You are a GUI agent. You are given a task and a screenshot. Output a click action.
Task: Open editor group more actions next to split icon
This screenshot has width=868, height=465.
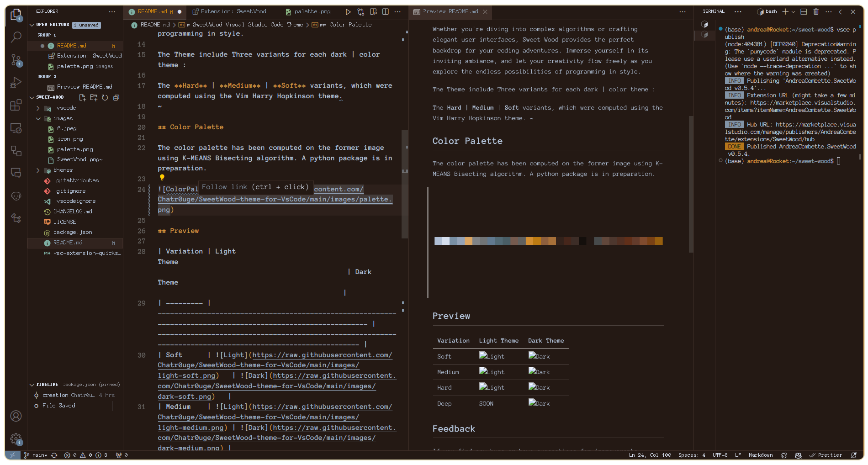coord(397,11)
